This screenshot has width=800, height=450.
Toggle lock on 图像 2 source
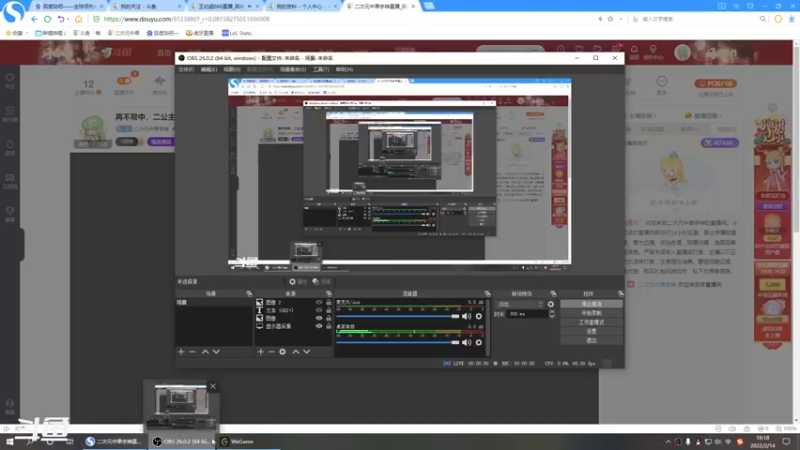click(x=328, y=303)
